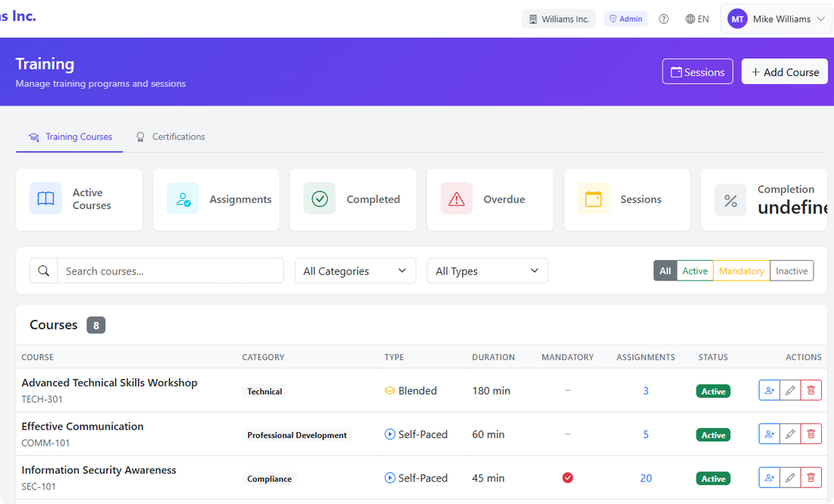The width and height of the screenshot is (834, 504).
Task: Click the Sessions calendar icon
Action: pyautogui.click(x=593, y=199)
